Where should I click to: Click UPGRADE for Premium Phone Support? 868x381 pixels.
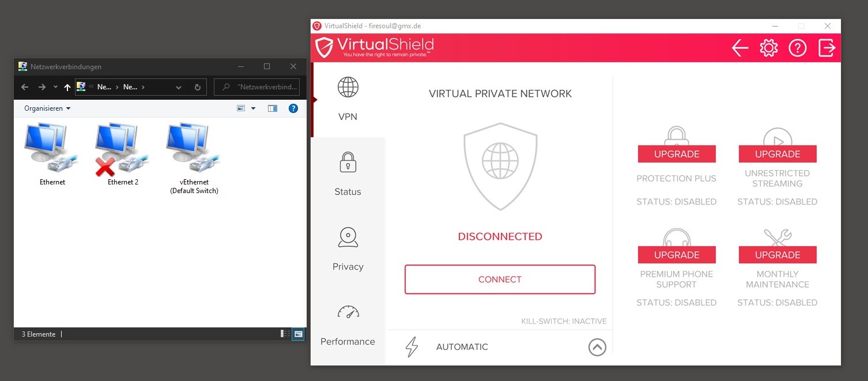(677, 255)
